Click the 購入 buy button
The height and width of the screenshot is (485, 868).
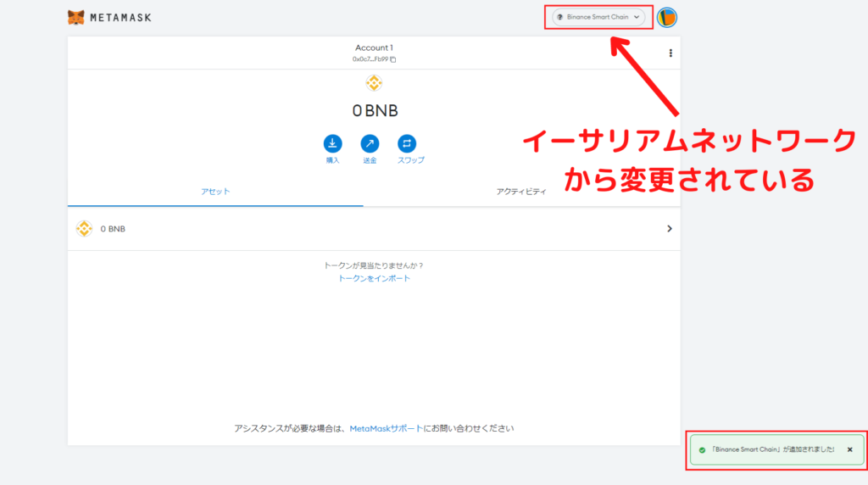pos(332,149)
